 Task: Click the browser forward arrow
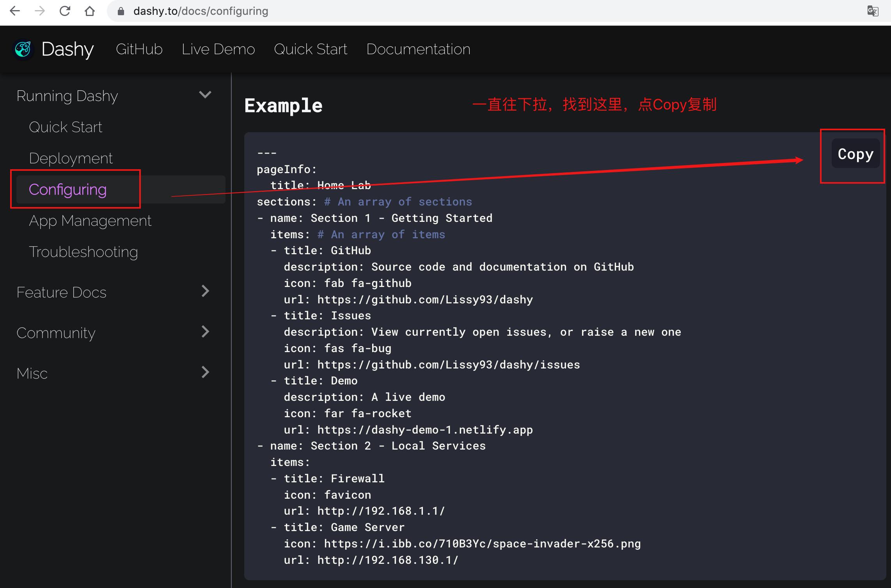[x=40, y=11]
